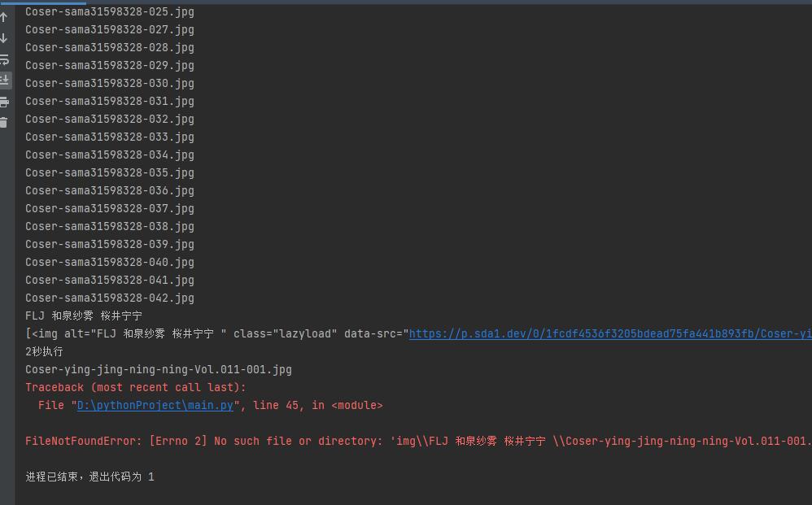Viewport: 812px width, 505px height.
Task: Click the '2秒执行' output line
Action: (x=44, y=351)
